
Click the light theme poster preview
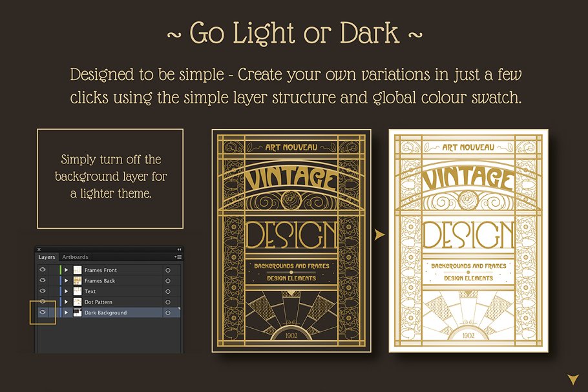point(468,241)
